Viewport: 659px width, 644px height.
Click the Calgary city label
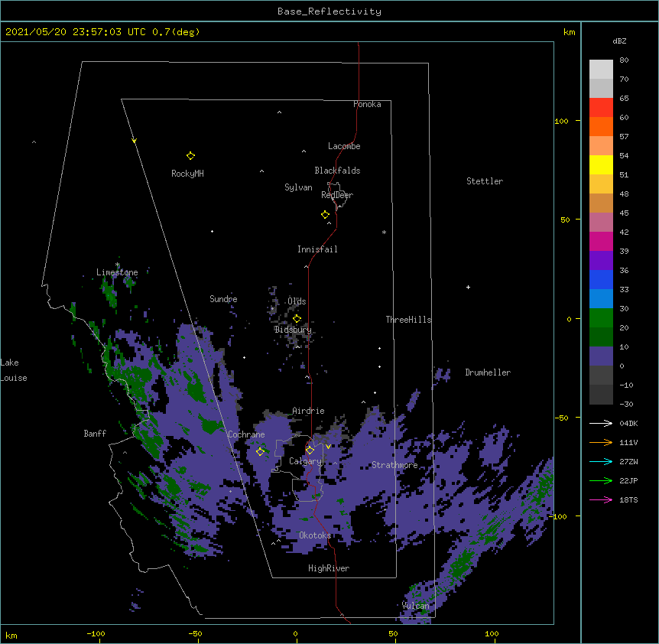305,461
